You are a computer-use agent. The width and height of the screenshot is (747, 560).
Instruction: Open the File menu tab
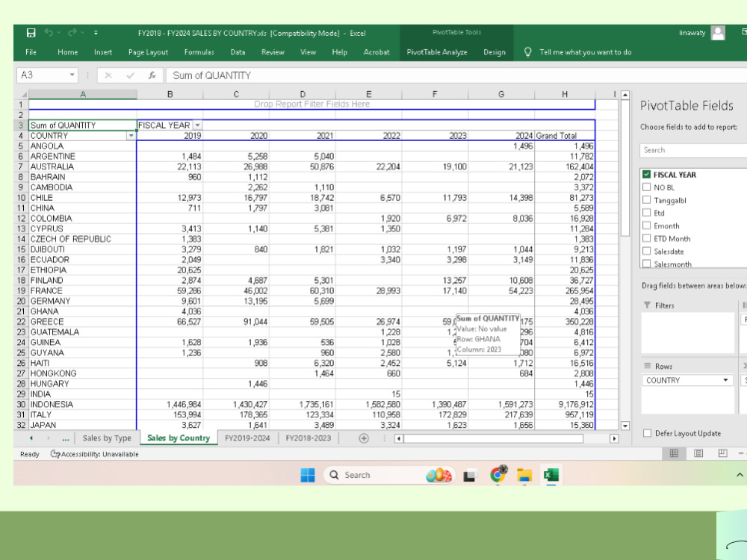click(x=31, y=52)
